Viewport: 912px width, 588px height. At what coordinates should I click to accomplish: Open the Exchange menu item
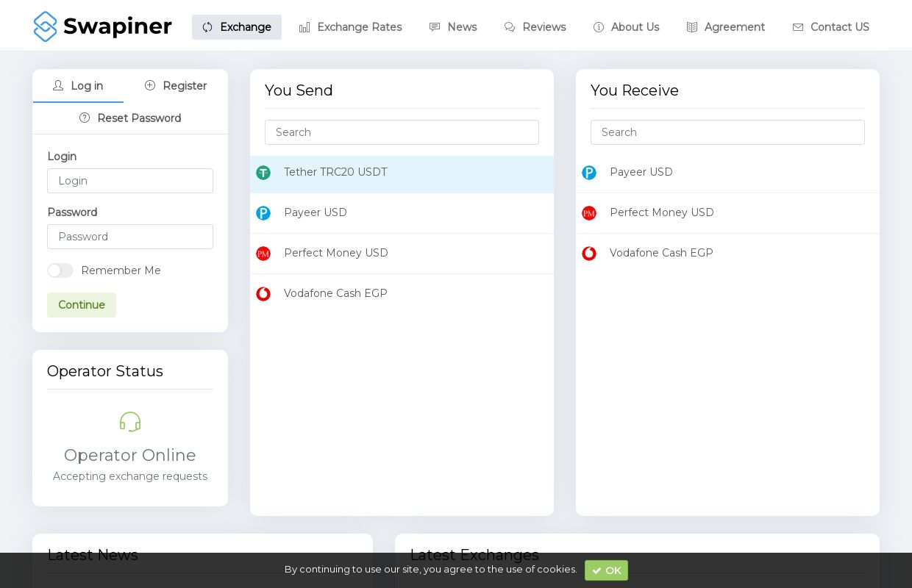pos(237,27)
